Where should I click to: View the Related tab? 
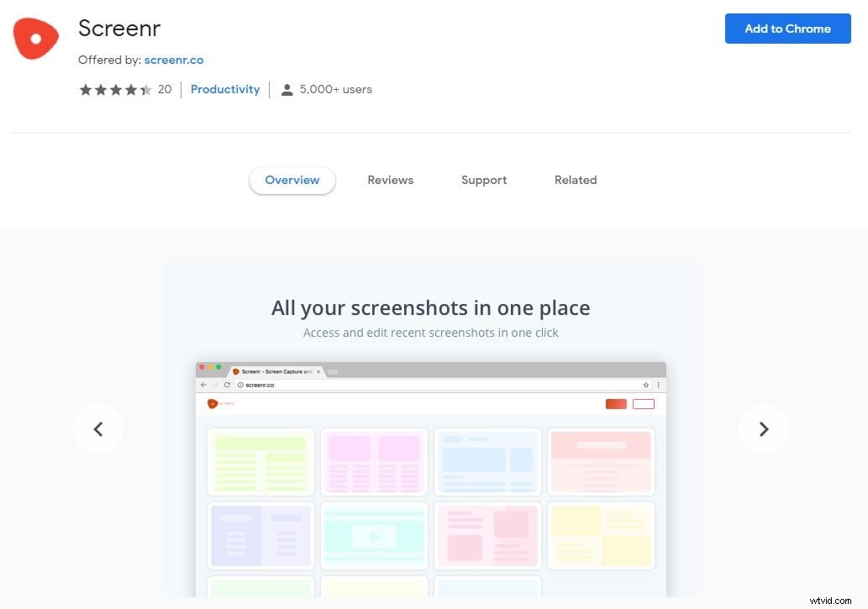pos(576,180)
